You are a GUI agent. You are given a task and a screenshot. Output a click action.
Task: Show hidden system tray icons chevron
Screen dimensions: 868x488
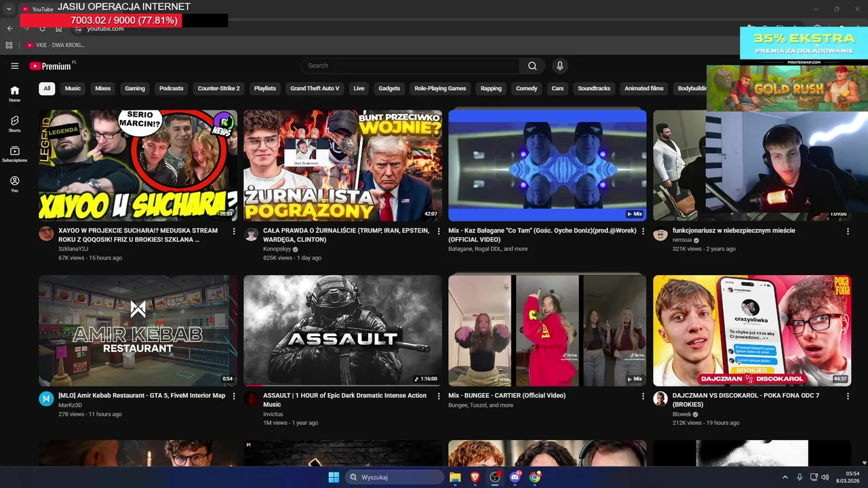(785, 477)
